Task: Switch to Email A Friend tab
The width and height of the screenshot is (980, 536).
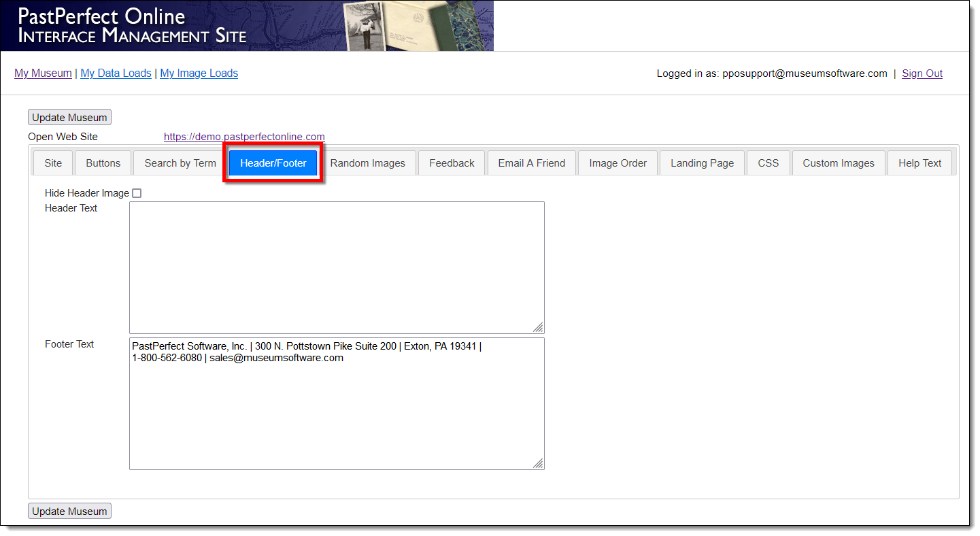Action: click(532, 163)
